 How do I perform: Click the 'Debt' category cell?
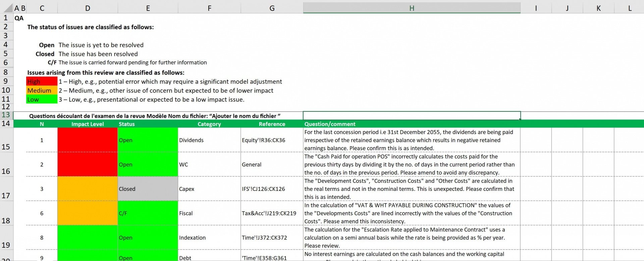click(209, 256)
